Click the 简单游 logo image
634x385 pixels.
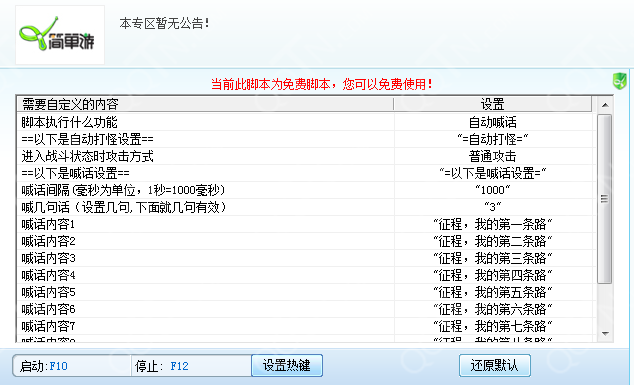pos(60,35)
